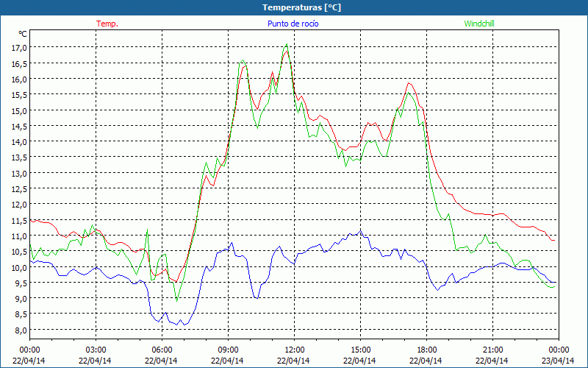Click the 12:00 time axis label
This screenshot has width=588, height=368.
tap(295, 350)
